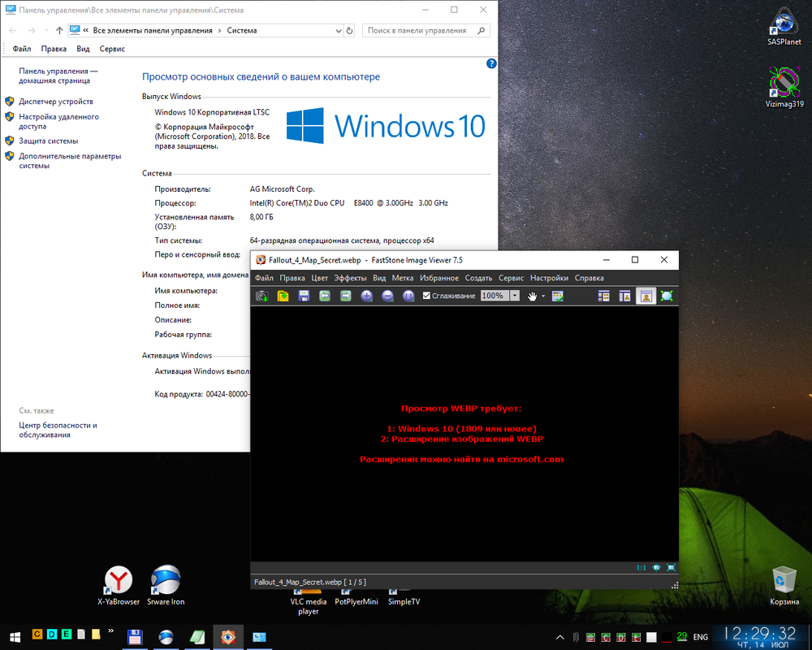812x650 pixels.
Task: Open drive E shortcut in taskbar
Action: 67,634
